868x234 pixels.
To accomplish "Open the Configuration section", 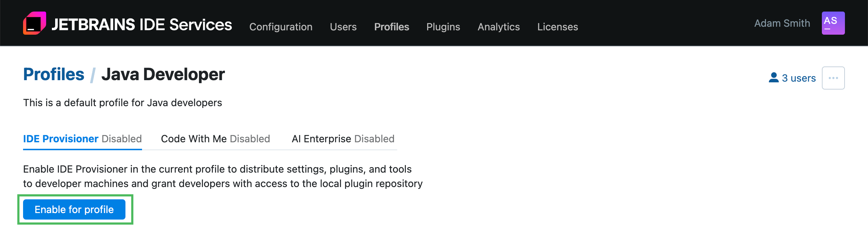I will click(x=281, y=27).
